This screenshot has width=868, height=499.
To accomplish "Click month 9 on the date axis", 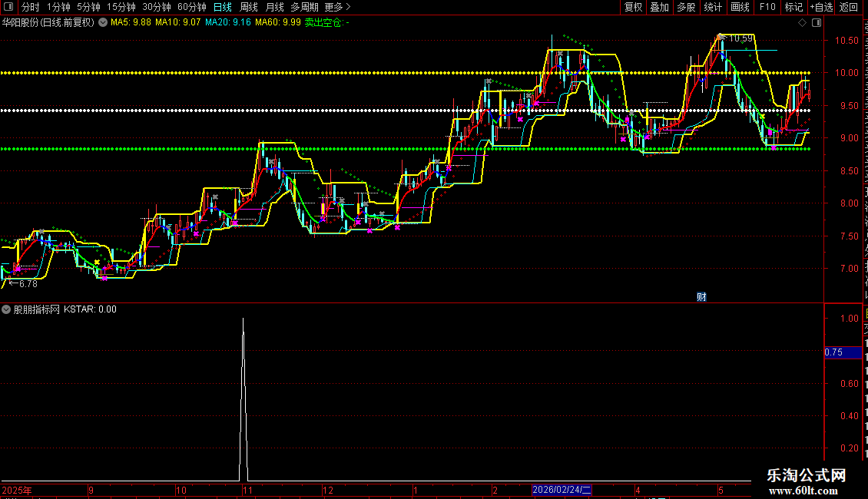I will point(91,490).
